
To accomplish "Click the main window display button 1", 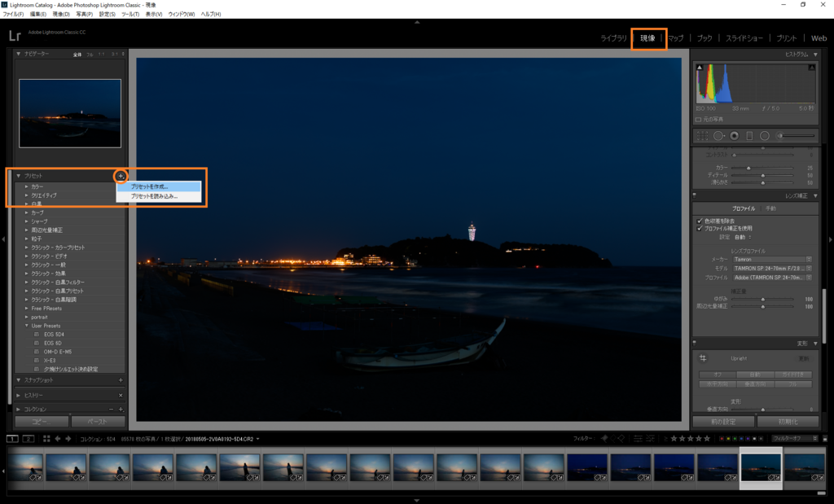I will click(12, 439).
